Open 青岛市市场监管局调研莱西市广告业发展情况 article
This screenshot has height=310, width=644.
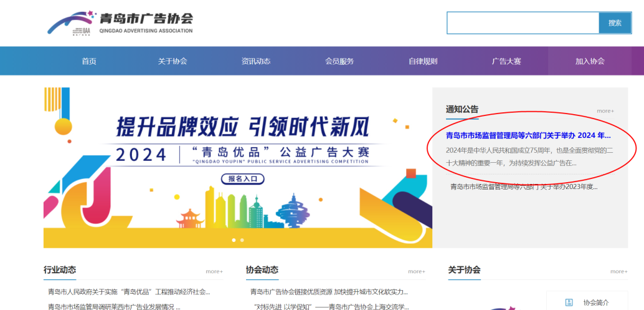tap(114, 307)
